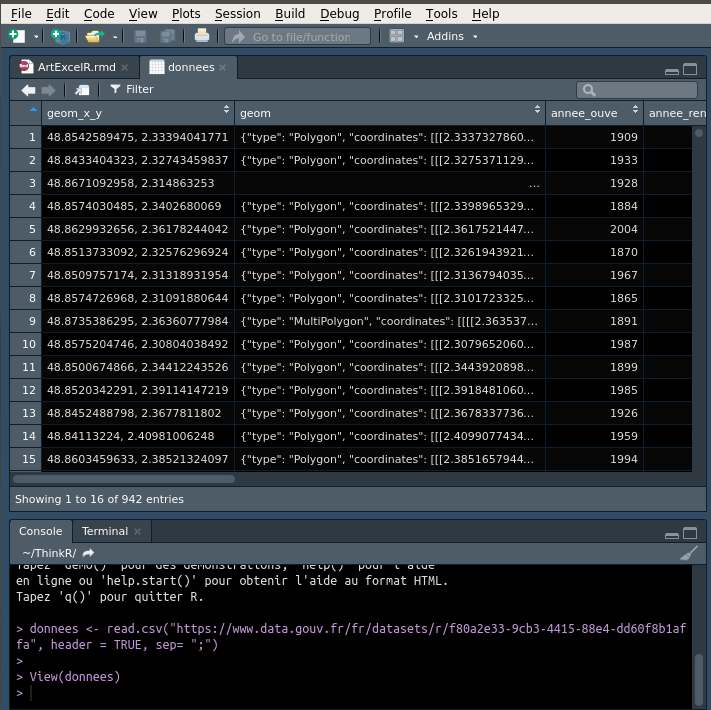The height and width of the screenshot is (710, 711).
Task: Click the console prompt input line
Action: (x=354, y=693)
